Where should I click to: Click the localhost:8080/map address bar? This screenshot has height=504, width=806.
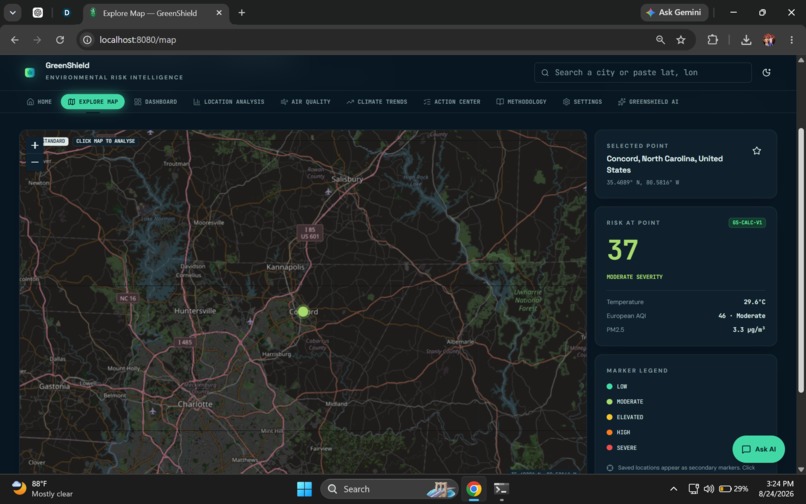click(138, 40)
